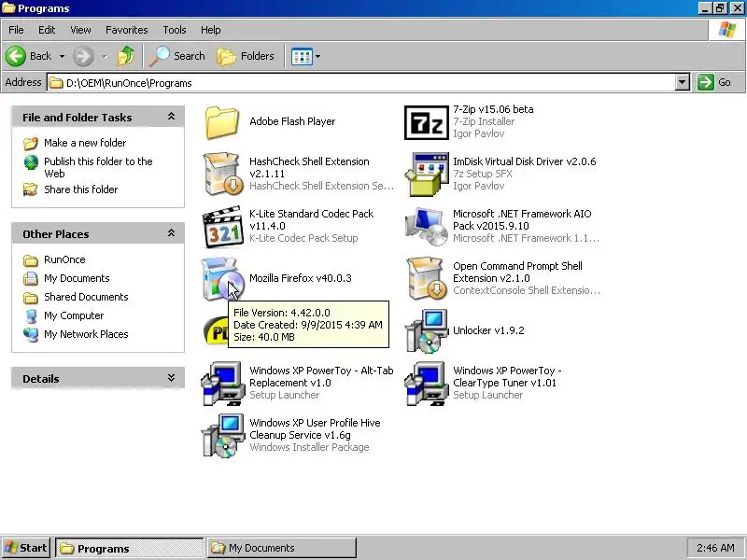Click the My Computer icon in Other Places
This screenshot has height=560, width=747.
31,315
